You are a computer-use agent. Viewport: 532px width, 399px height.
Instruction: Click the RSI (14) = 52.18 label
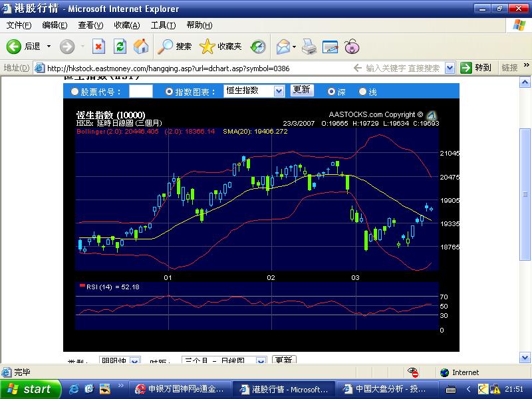pyautogui.click(x=112, y=287)
